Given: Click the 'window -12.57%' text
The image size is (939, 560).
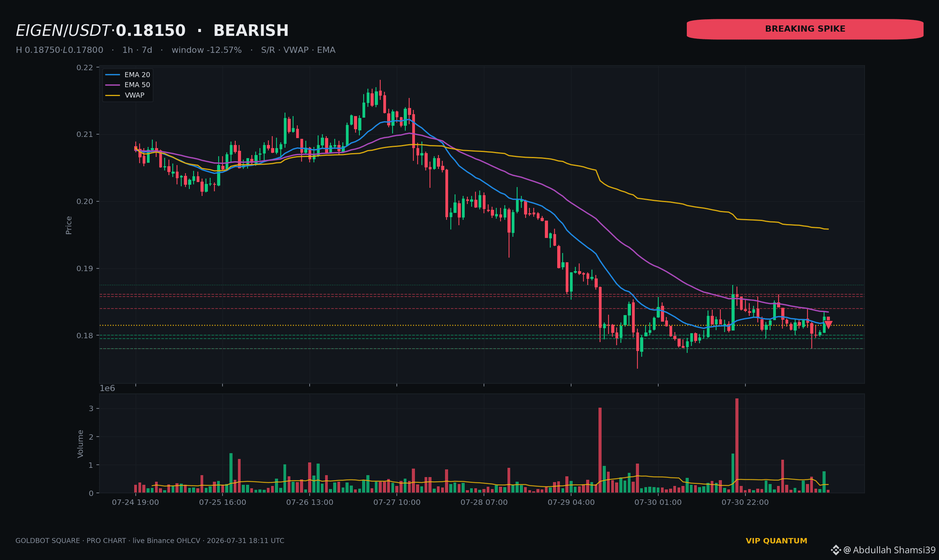Looking at the screenshot, I should (x=207, y=50).
